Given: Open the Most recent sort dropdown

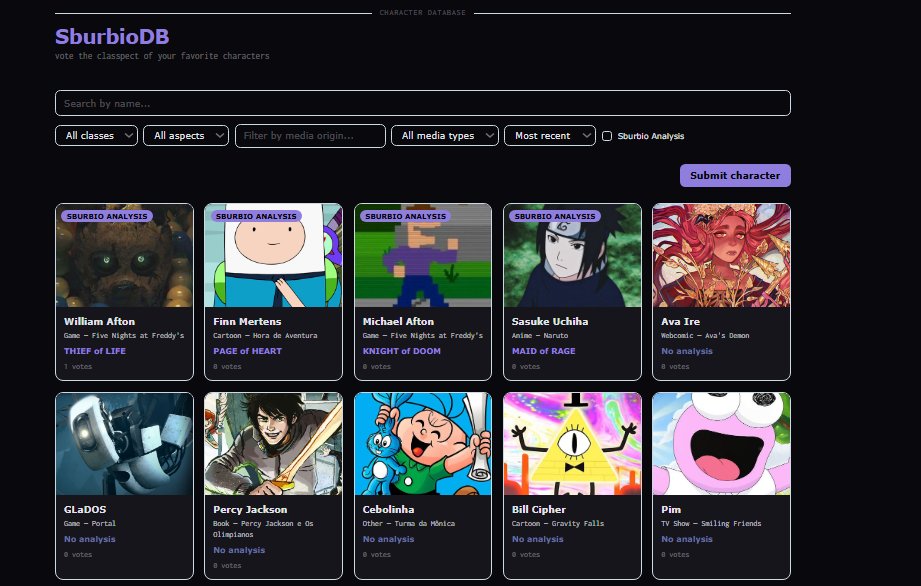Looking at the screenshot, I should click(x=550, y=136).
